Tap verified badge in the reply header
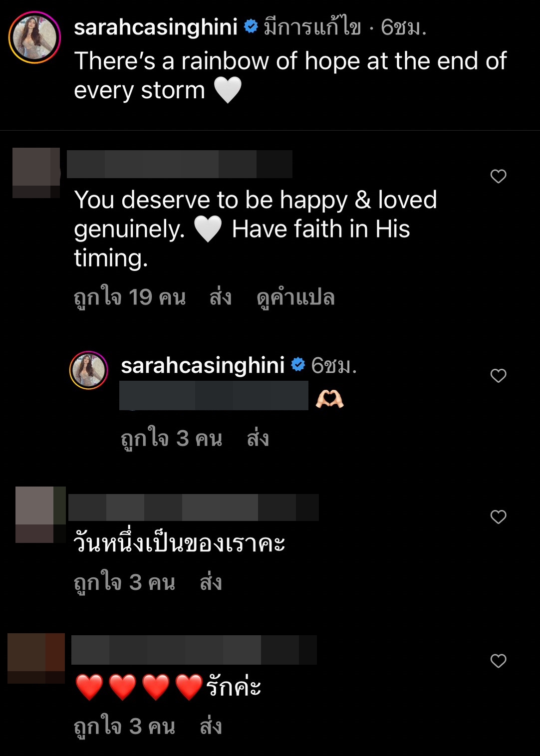Image resolution: width=540 pixels, height=756 pixels. point(298,365)
